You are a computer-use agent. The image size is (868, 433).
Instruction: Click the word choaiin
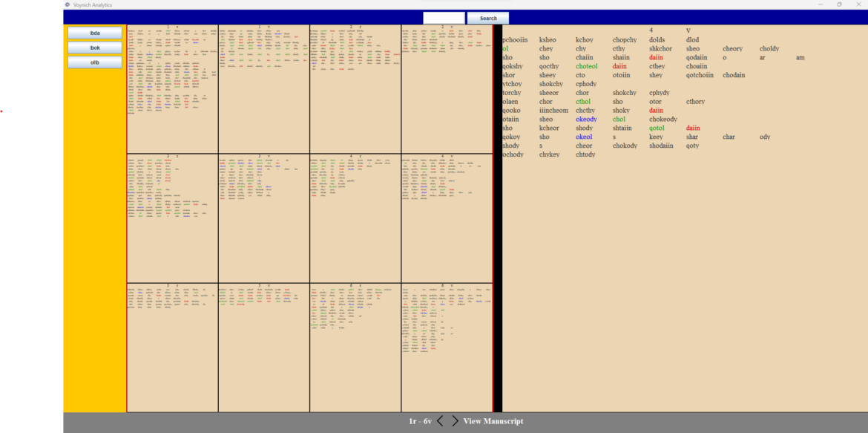[x=697, y=67]
